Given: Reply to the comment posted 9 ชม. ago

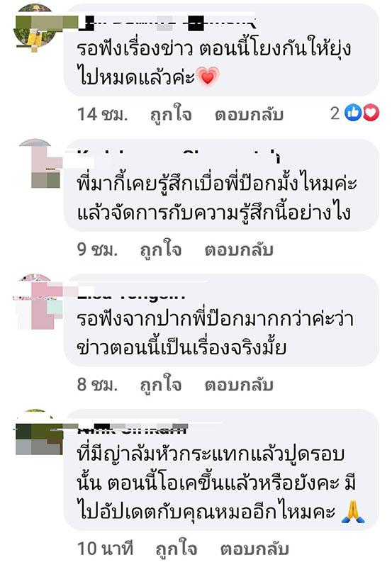Looking at the screenshot, I should [239, 250].
